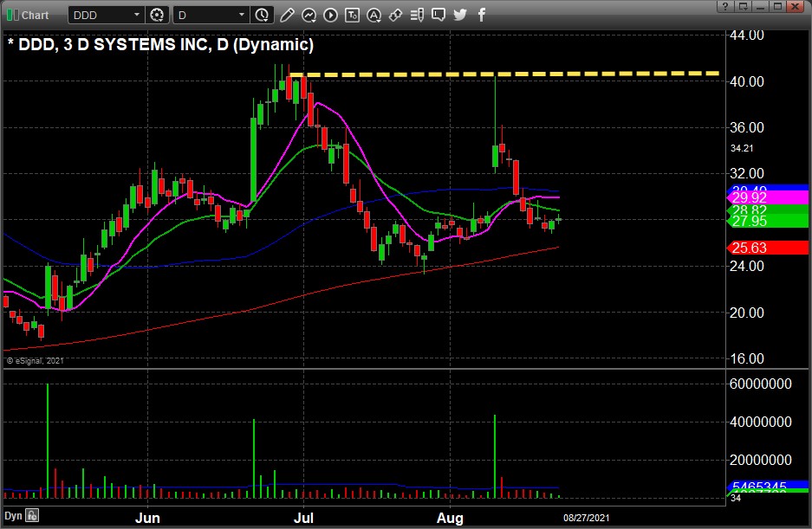Click the 60000000 volume axis label
Viewport: 812px width, 529px height.
(x=760, y=384)
